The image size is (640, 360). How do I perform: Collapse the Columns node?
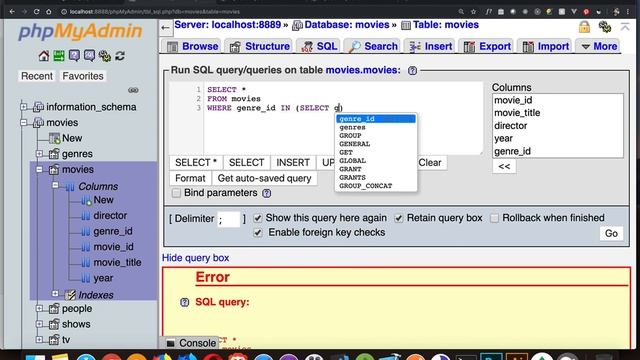pos(55,185)
